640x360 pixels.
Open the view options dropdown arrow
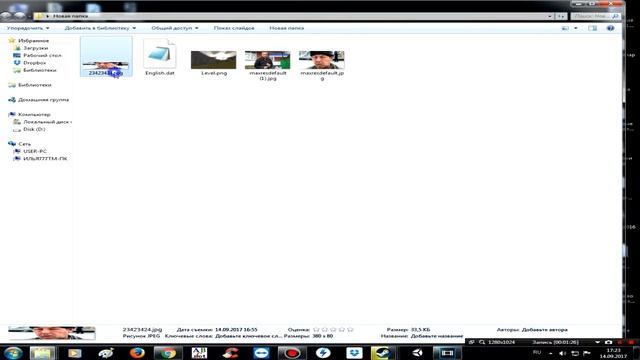click(x=576, y=28)
